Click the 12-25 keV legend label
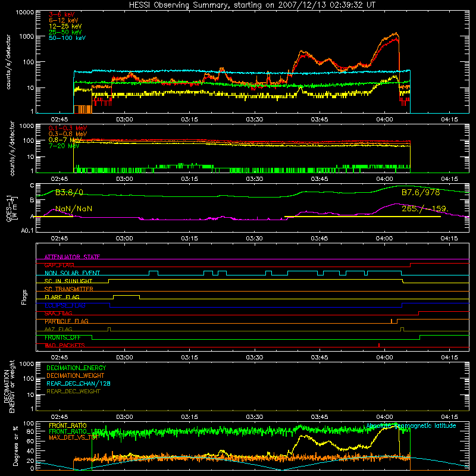 [x=65, y=26]
